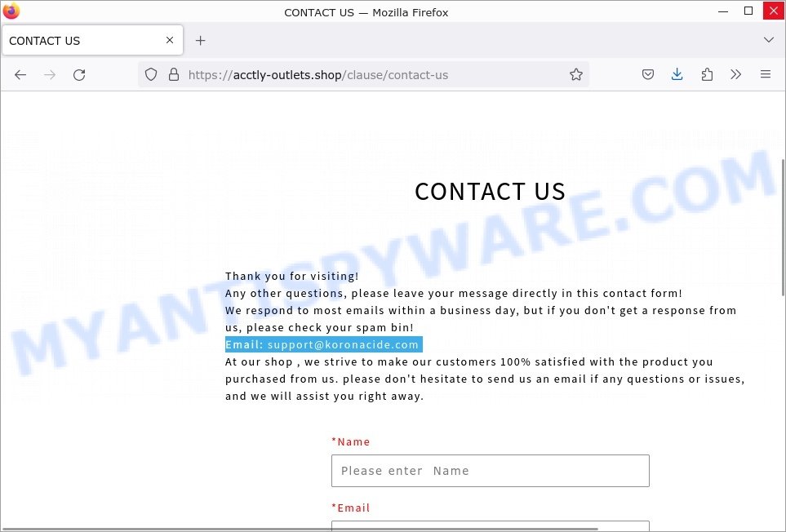The width and height of the screenshot is (786, 532).
Task: Expand the list all tabs dropdown
Action: click(x=769, y=40)
